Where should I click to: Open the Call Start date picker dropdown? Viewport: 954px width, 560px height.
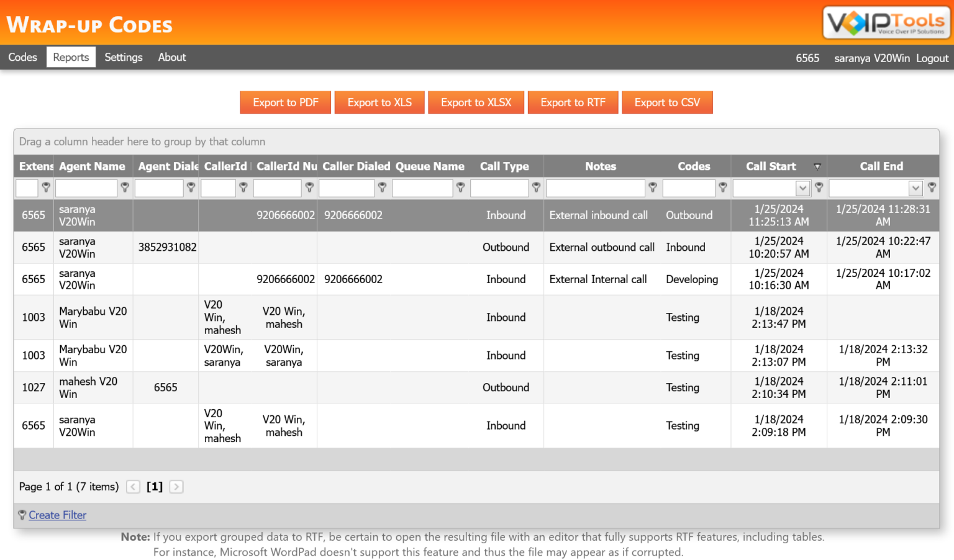click(802, 187)
